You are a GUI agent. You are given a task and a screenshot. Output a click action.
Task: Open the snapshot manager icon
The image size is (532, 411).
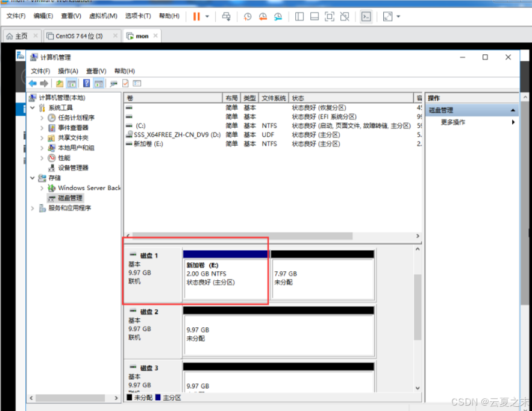pos(278,16)
